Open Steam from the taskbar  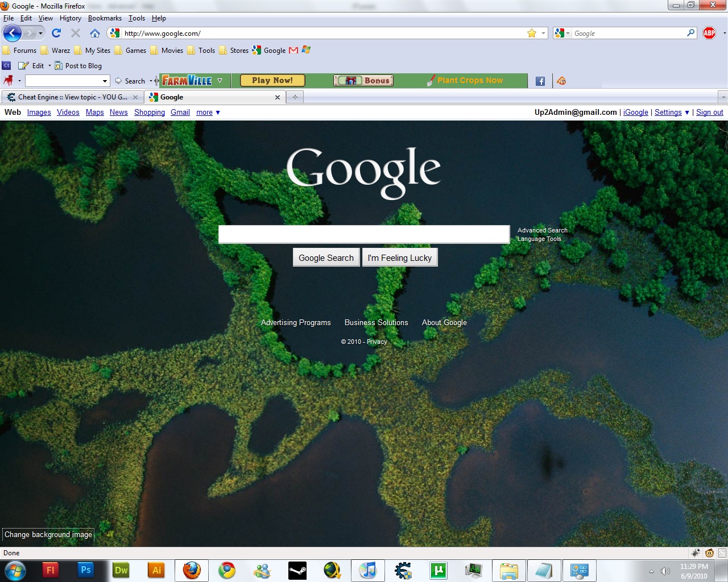(x=297, y=570)
